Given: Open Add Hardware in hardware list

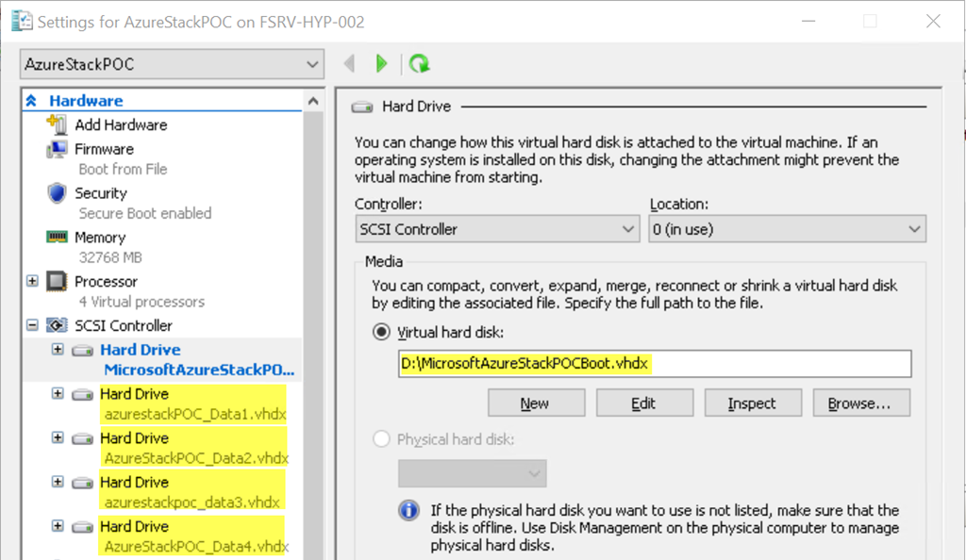Looking at the screenshot, I should [121, 125].
